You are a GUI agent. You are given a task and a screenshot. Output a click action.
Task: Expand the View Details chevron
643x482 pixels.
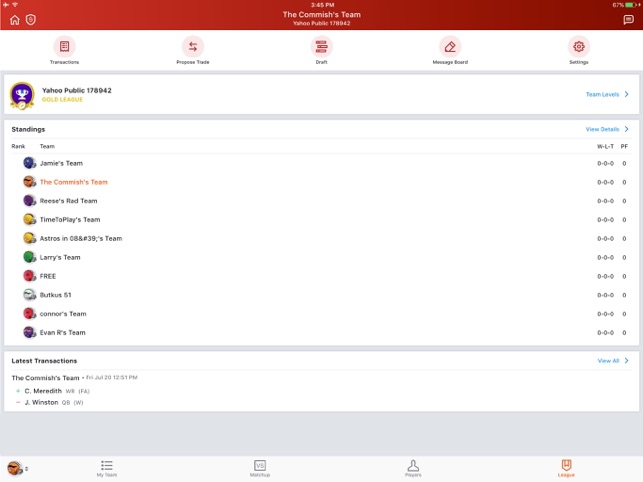tap(627, 129)
